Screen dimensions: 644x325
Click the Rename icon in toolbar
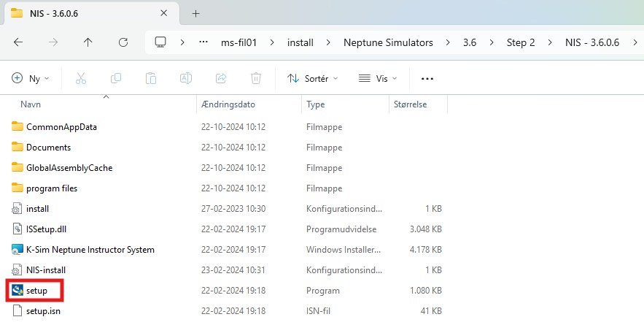pyautogui.click(x=186, y=78)
